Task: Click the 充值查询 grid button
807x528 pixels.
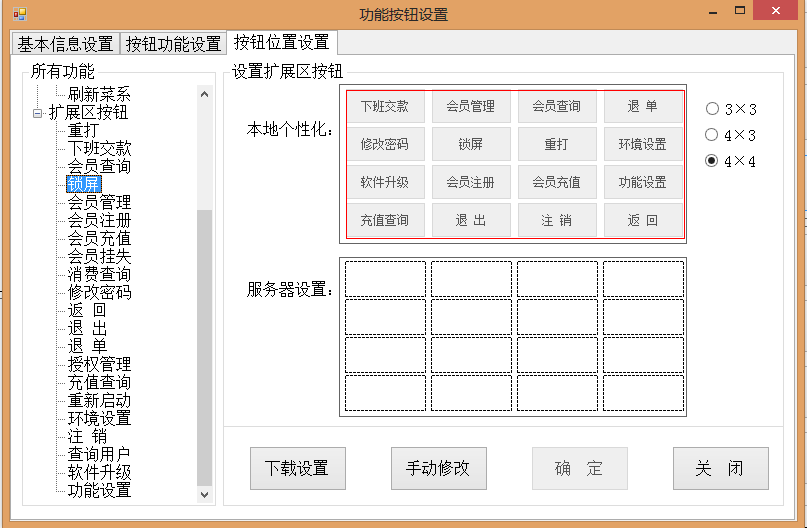Action: click(385, 220)
